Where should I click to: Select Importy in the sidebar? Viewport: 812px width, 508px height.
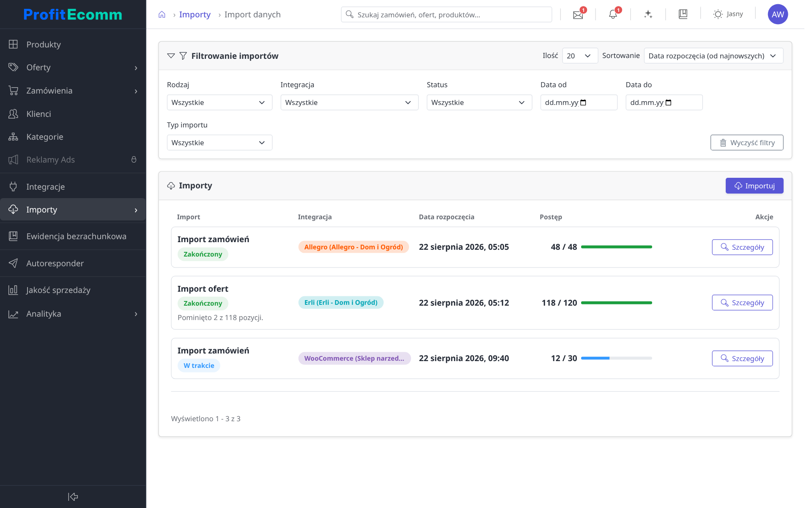pyautogui.click(x=73, y=210)
